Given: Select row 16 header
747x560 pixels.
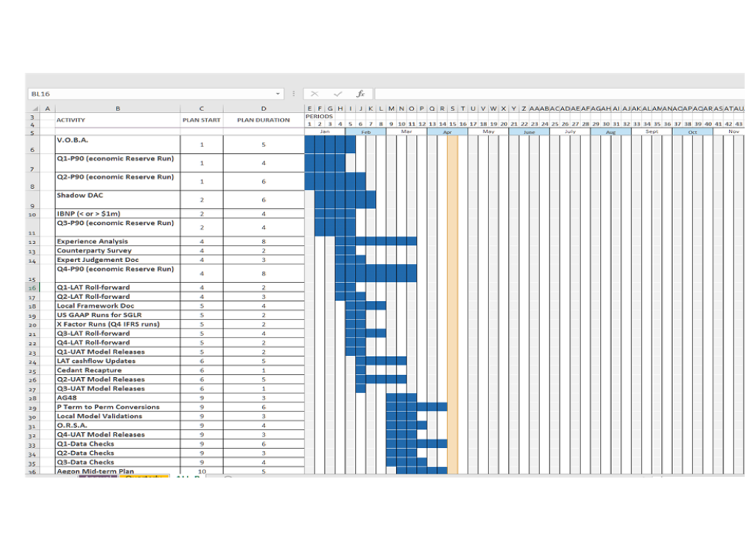Looking at the screenshot, I should 32,287.
